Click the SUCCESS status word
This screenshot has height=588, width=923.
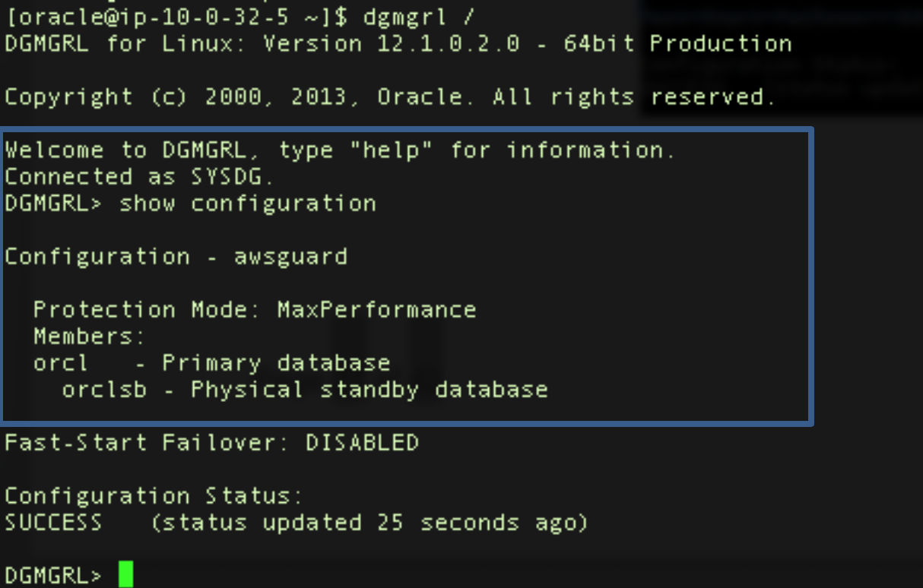click(x=53, y=523)
